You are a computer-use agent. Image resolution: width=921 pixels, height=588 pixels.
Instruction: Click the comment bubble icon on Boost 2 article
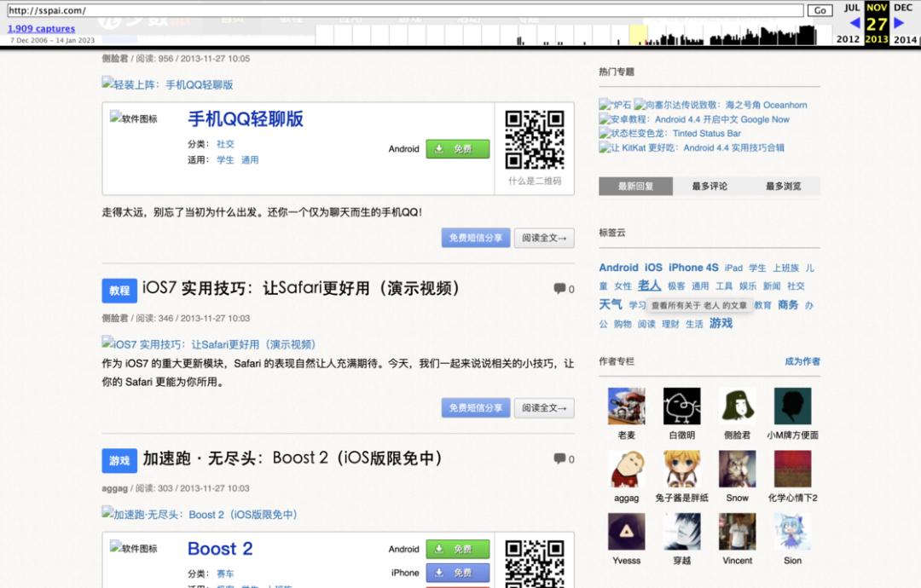point(559,458)
